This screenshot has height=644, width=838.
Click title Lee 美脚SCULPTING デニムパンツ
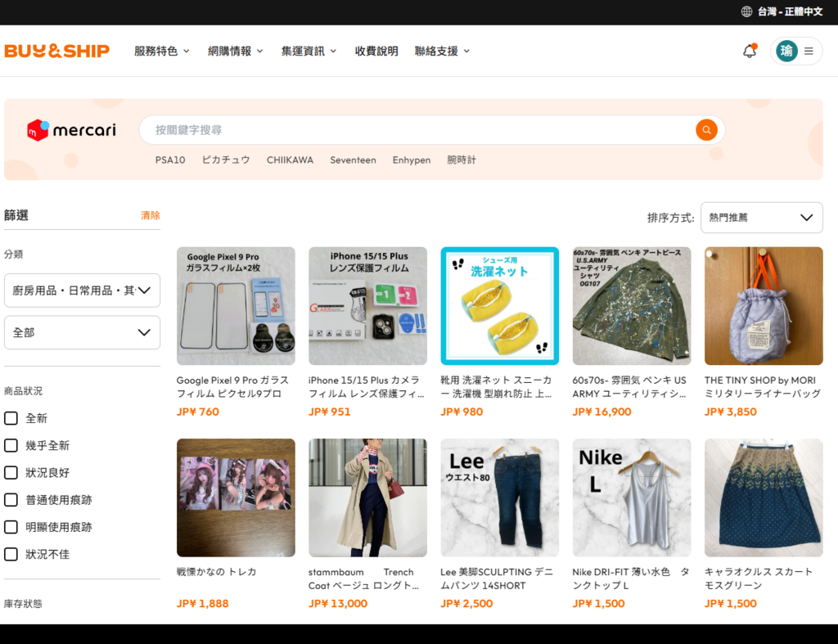tap(497, 579)
